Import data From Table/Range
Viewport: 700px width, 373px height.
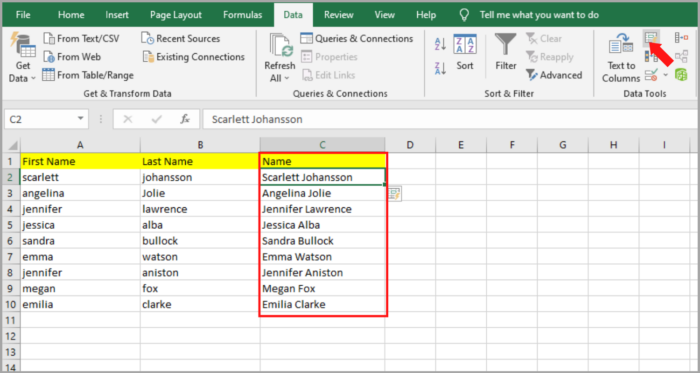tap(88, 75)
